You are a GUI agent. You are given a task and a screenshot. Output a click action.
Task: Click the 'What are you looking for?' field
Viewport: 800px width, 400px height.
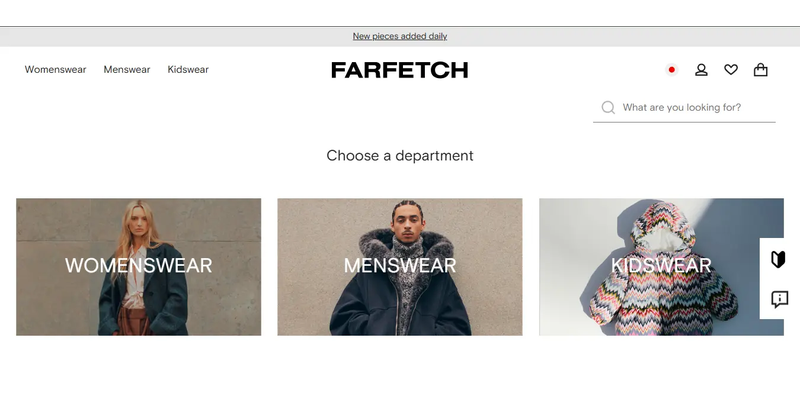click(684, 108)
